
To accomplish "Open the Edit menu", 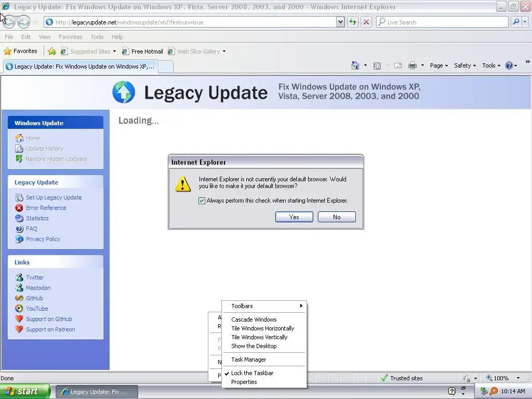I will [x=26, y=37].
